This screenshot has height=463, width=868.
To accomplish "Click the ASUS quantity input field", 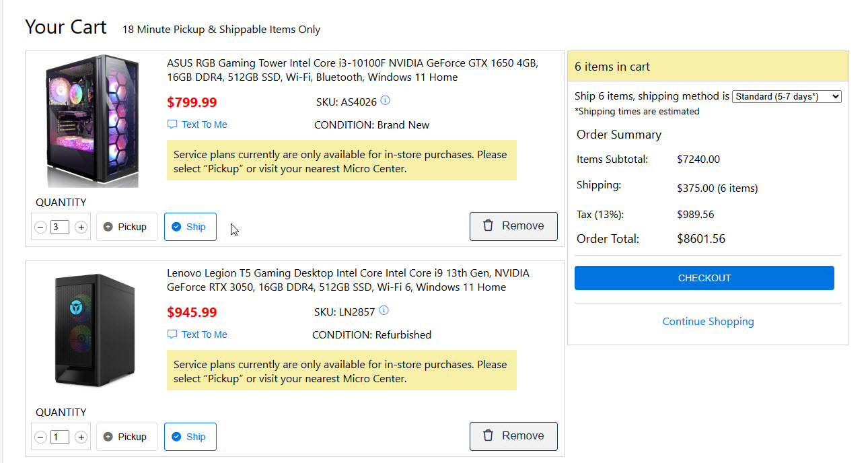I will [60, 227].
